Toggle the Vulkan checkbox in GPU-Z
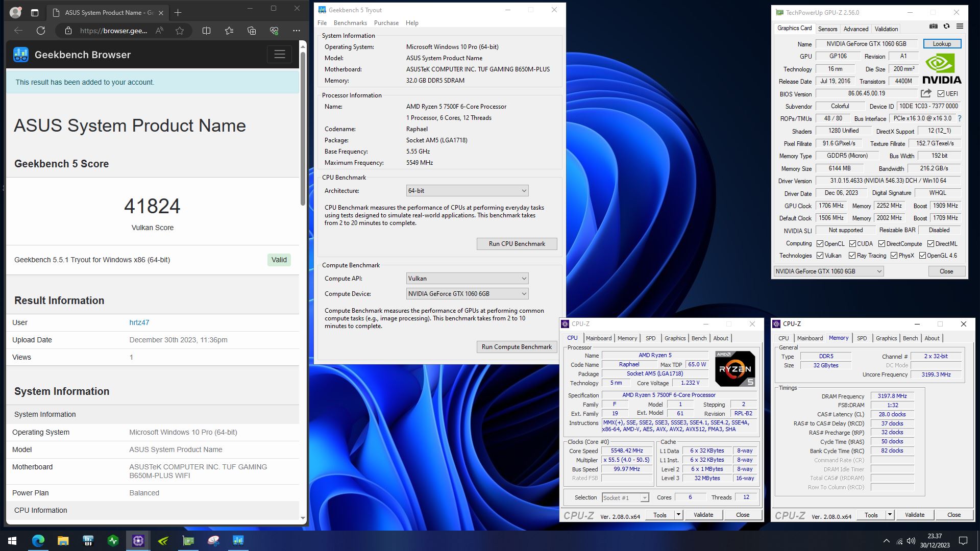Screen dimensions: 980x551 [x=820, y=256]
